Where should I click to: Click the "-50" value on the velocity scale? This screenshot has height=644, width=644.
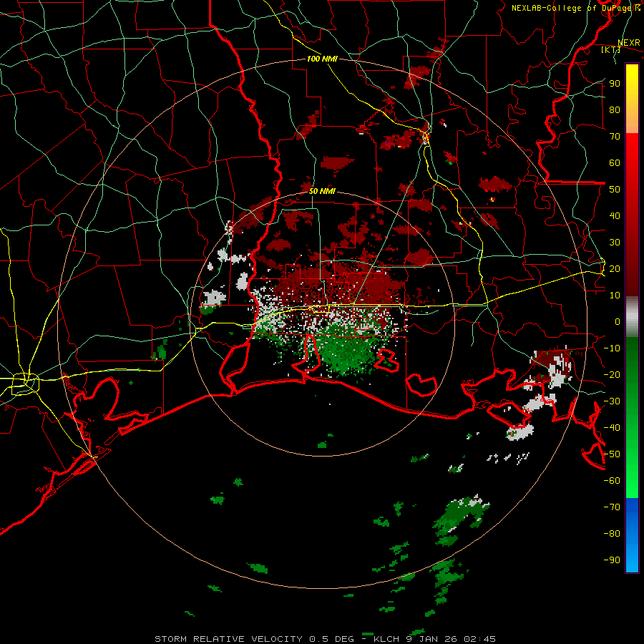pyautogui.click(x=612, y=454)
